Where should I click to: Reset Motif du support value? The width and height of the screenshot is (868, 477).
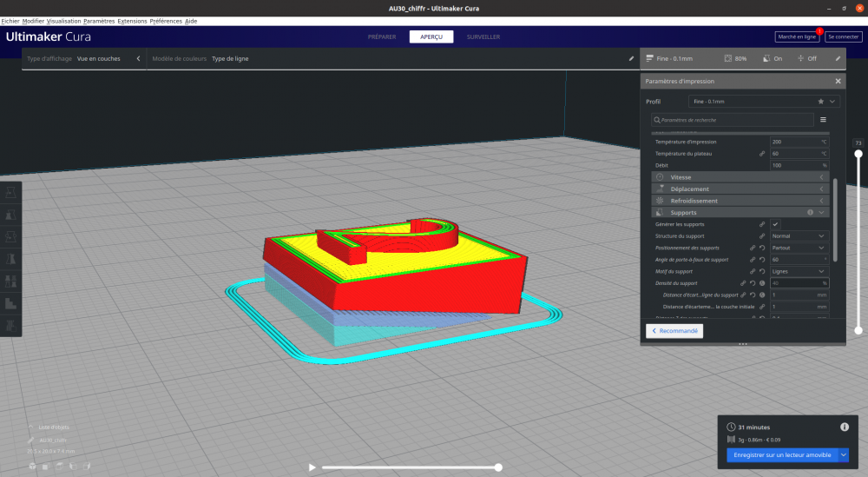(x=762, y=271)
